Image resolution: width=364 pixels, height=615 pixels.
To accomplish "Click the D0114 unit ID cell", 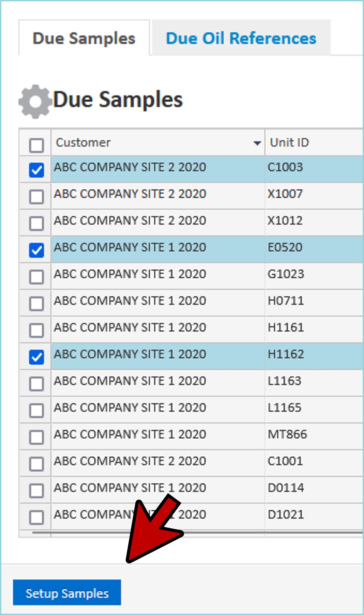I will [x=286, y=488].
